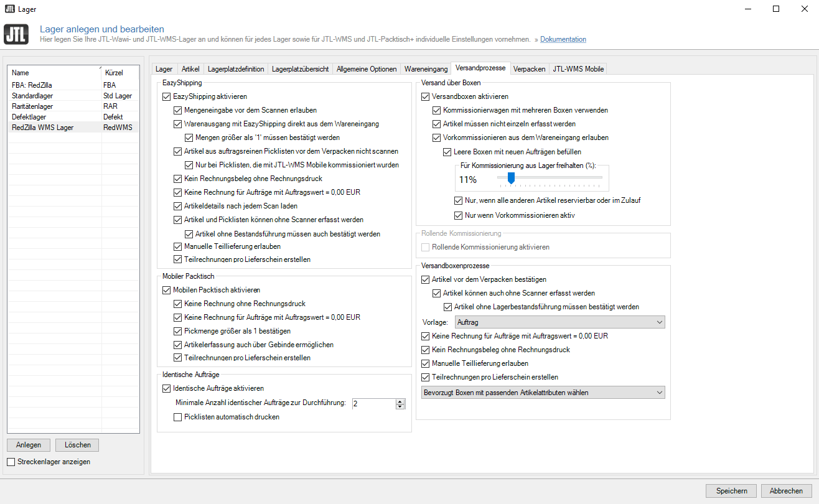Open the Dokumentation link
Viewport: 819px width, 504px height.
(x=563, y=39)
